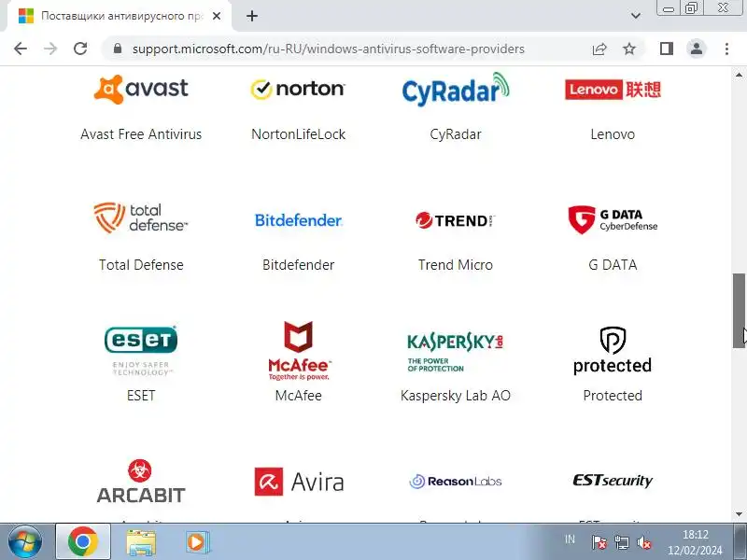Click the McAfee logo
The width and height of the screenshot is (747, 560).
(299, 351)
